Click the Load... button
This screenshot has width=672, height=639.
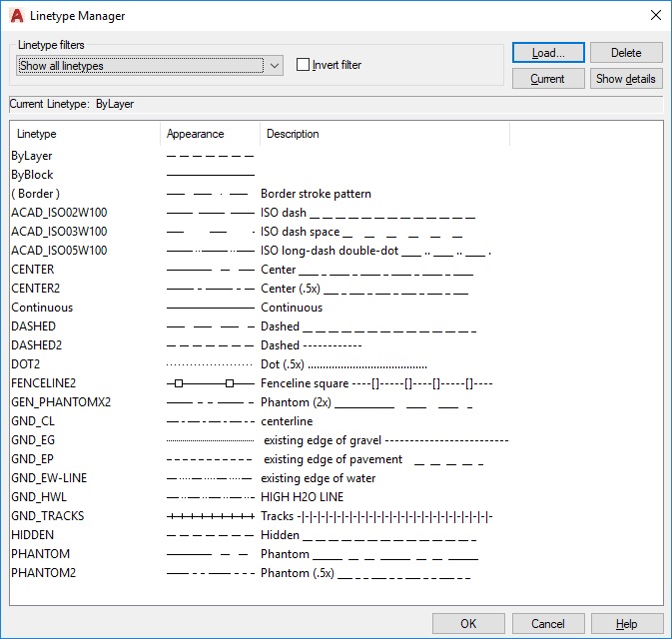click(x=548, y=53)
